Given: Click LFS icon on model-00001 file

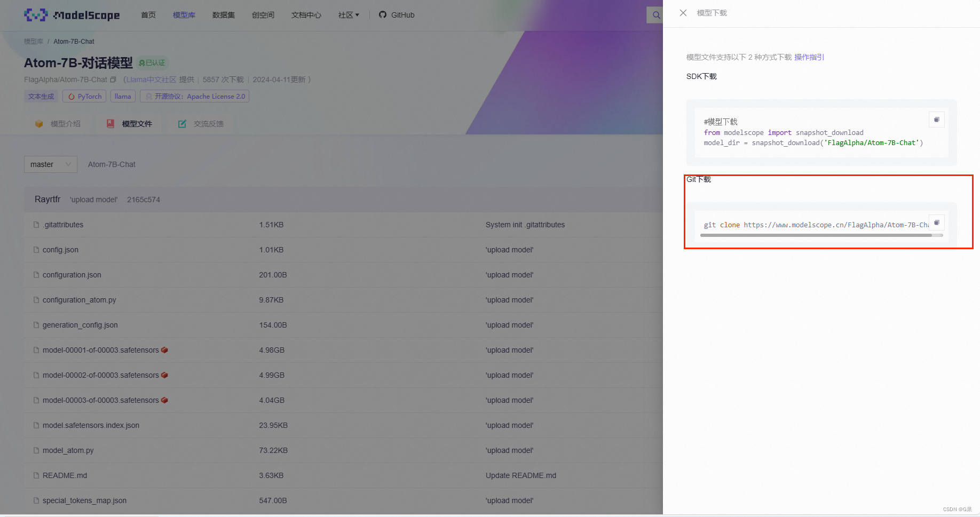Looking at the screenshot, I should click(164, 350).
